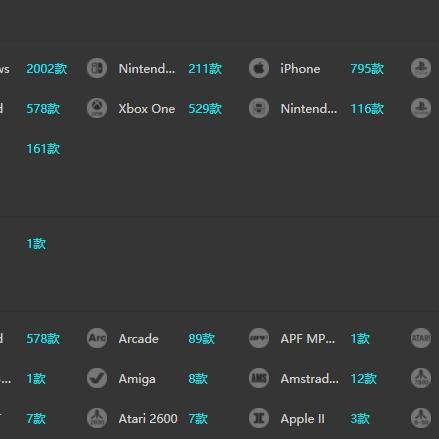Select the Apple logo icon beside iPhone
The width and height of the screenshot is (439, 439).
259,68
